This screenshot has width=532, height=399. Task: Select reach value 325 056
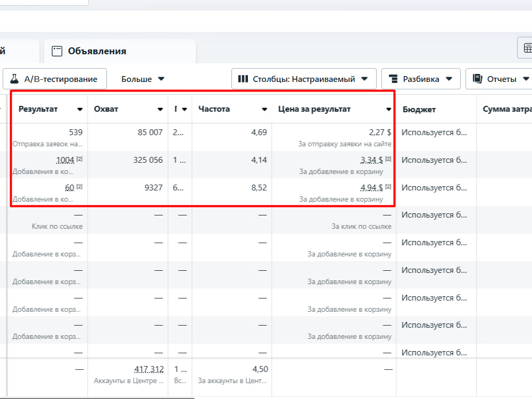click(148, 160)
